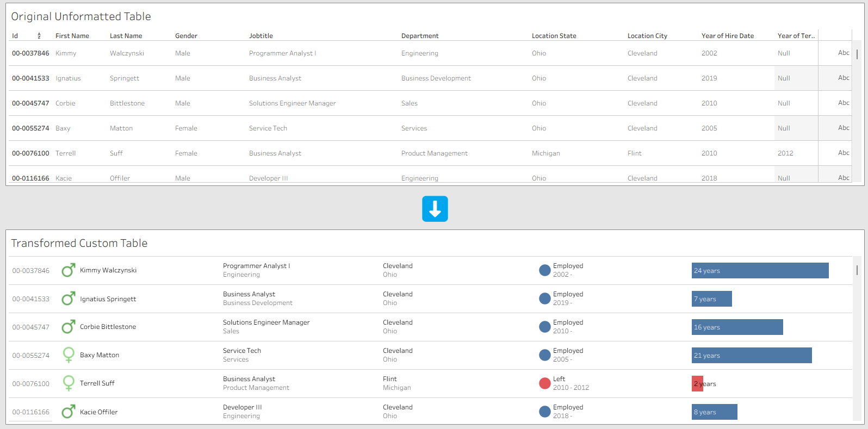Click the Year of Hire Date header

coord(727,36)
